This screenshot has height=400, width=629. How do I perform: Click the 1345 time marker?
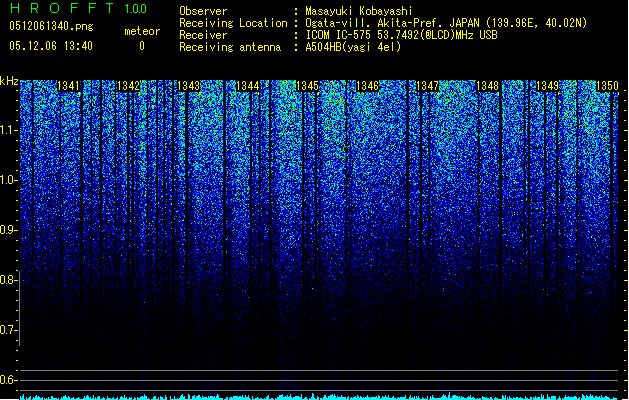point(307,86)
